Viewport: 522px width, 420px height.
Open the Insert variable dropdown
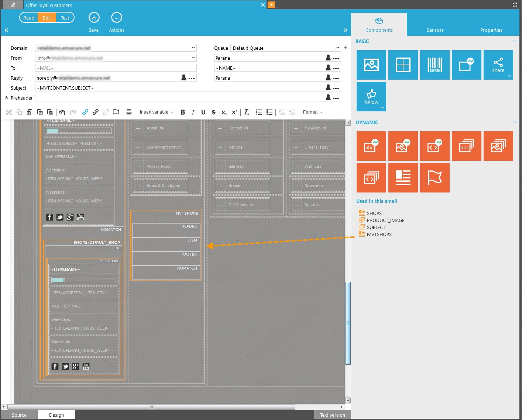click(x=156, y=112)
